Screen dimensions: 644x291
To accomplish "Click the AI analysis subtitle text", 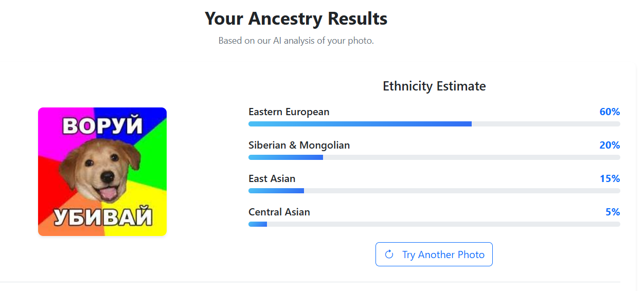I will click(296, 41).
